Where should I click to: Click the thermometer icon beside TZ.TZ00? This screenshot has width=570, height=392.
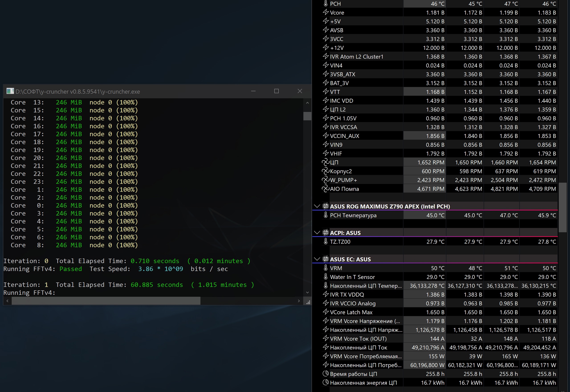[x=326, y=242]
